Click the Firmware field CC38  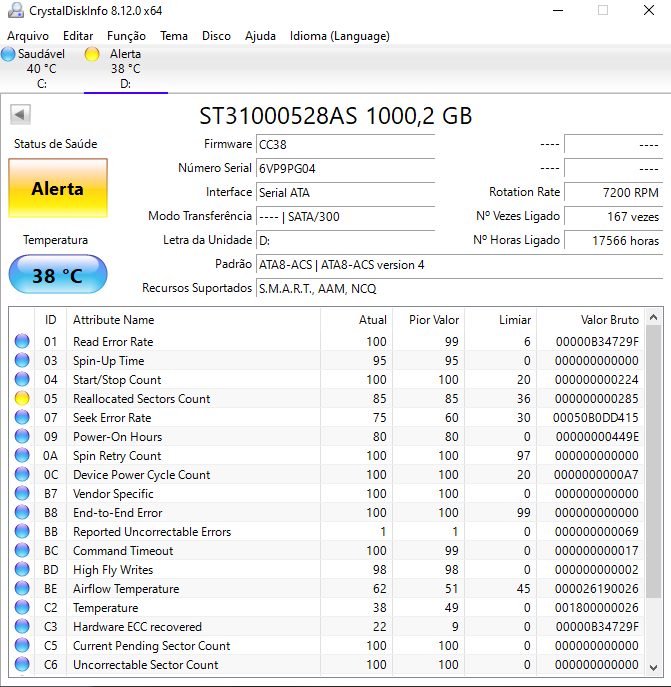pos(345,144)
